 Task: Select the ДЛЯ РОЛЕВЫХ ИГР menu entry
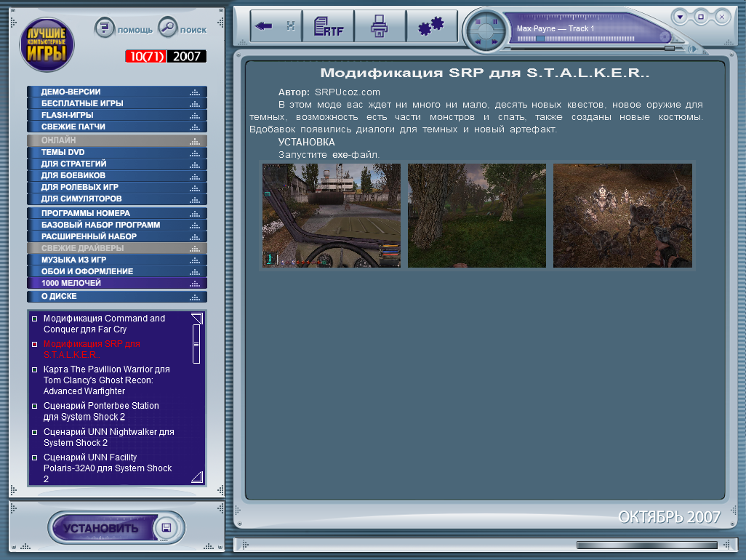coord(117,187)
